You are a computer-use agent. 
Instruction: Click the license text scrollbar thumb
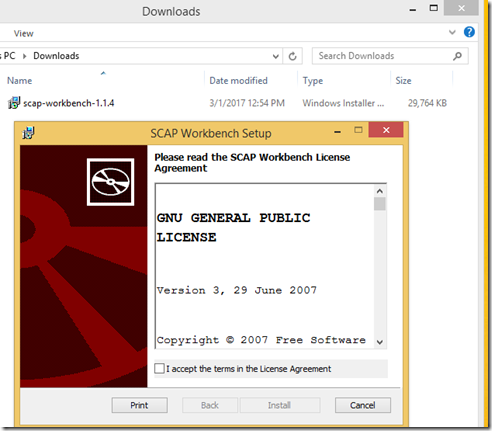380,204
